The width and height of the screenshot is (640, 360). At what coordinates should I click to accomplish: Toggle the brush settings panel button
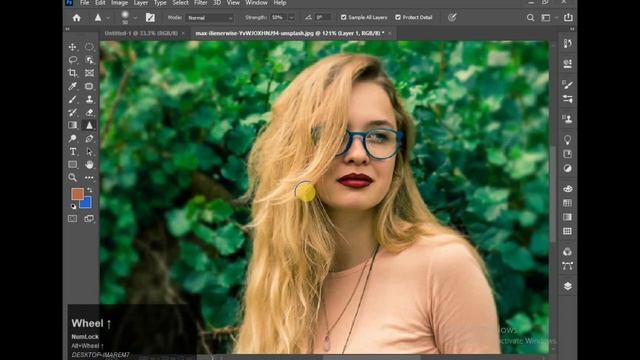tap(150, 18)
